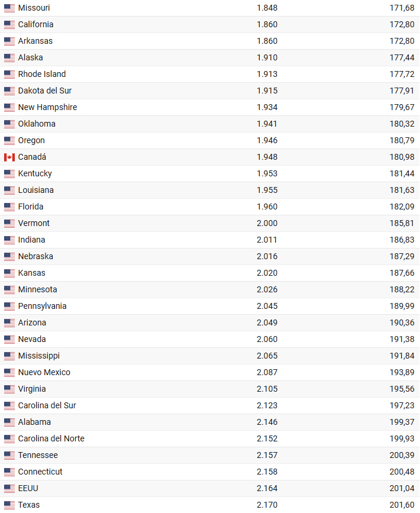Select the New Hampshire row name
Viewport: 420px width, 513px height.
click(47, 108)
